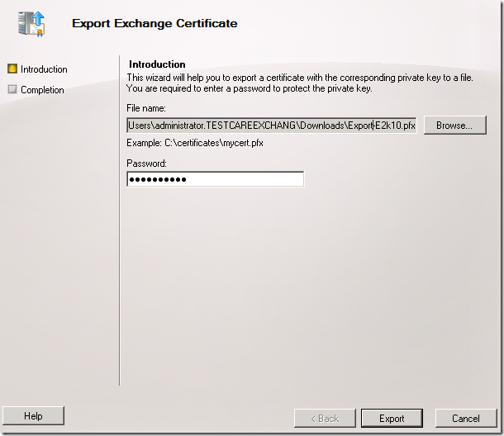Open Help for this wizard
This screenshot has height=436, width=504.
point(33,415)
